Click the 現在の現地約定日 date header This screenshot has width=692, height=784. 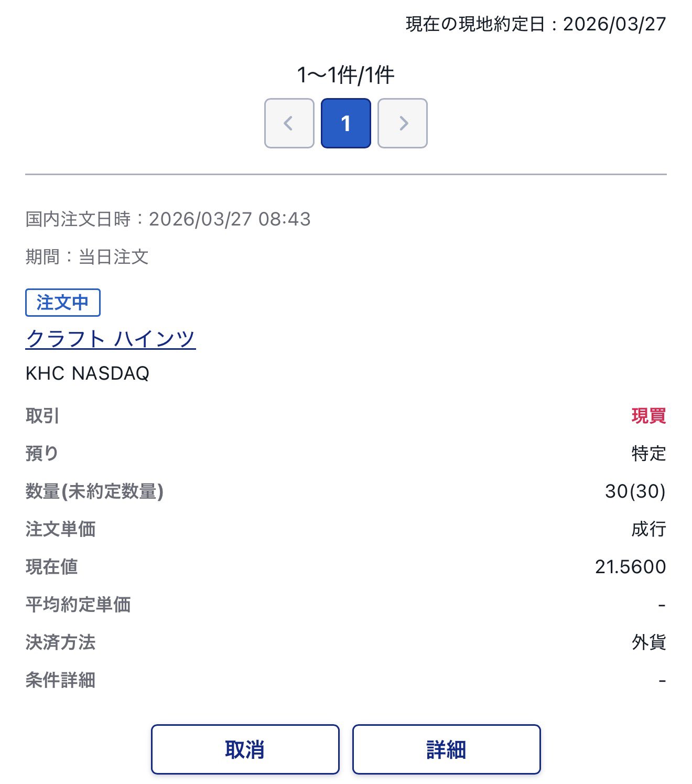click(x=535, y=24)
